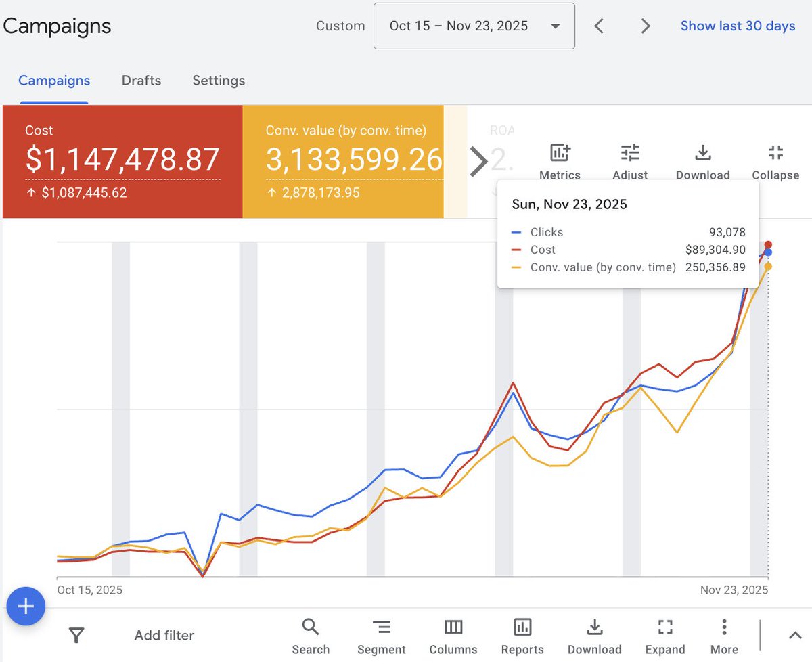This screenshot has width=812, height=662.
Task: Open the Settings tab
Action: (218, 80)
